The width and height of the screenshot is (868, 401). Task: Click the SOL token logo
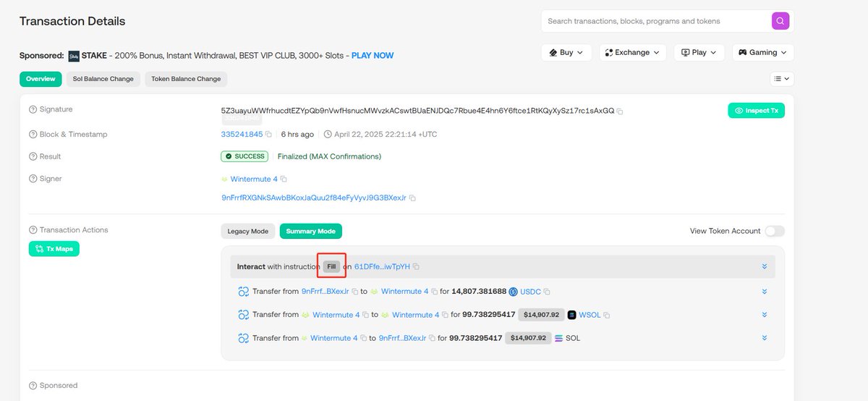click(x=559, y=338)
